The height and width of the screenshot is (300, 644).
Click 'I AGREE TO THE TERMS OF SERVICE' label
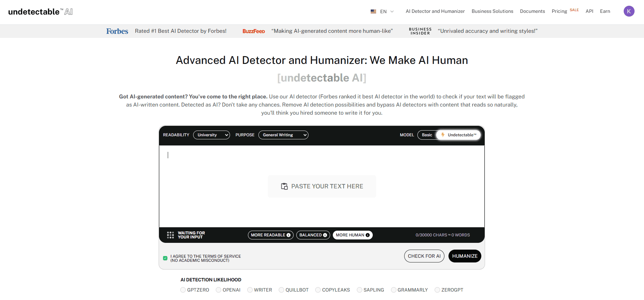(x=206, y=256)
